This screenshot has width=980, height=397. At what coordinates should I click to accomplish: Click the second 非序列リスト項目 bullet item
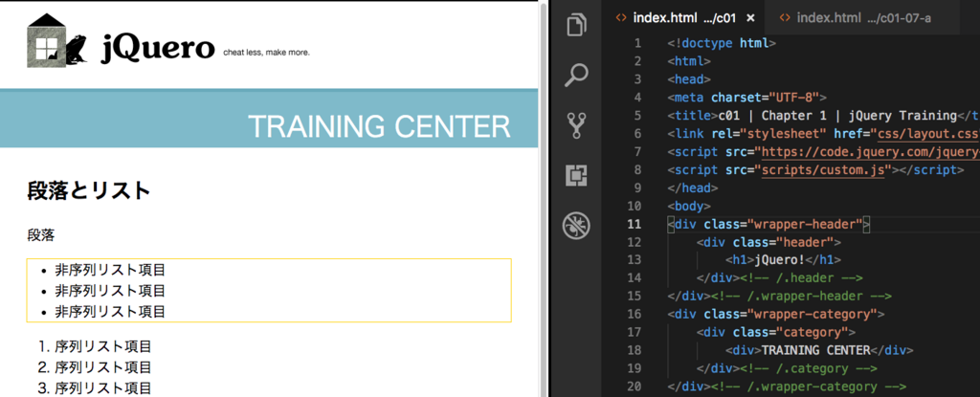pyautogui.click(x=110, y=291)
